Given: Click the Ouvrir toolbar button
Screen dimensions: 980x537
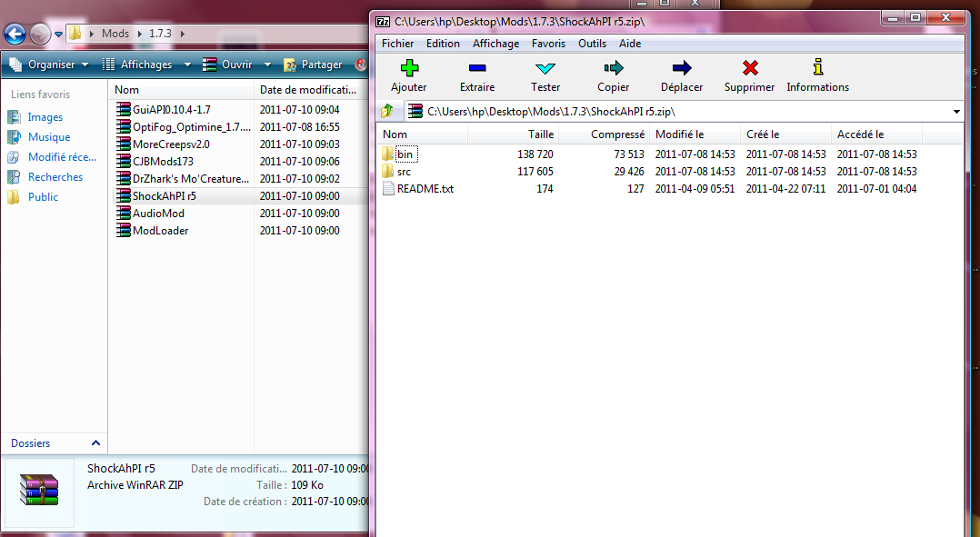Looking at the screenshot, I should 227,65.
